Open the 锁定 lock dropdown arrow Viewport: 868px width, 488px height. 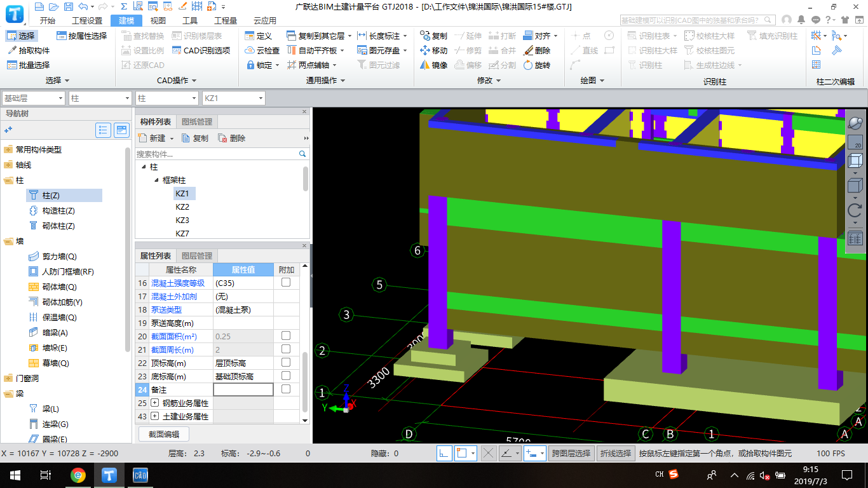[x=278, y=65]
